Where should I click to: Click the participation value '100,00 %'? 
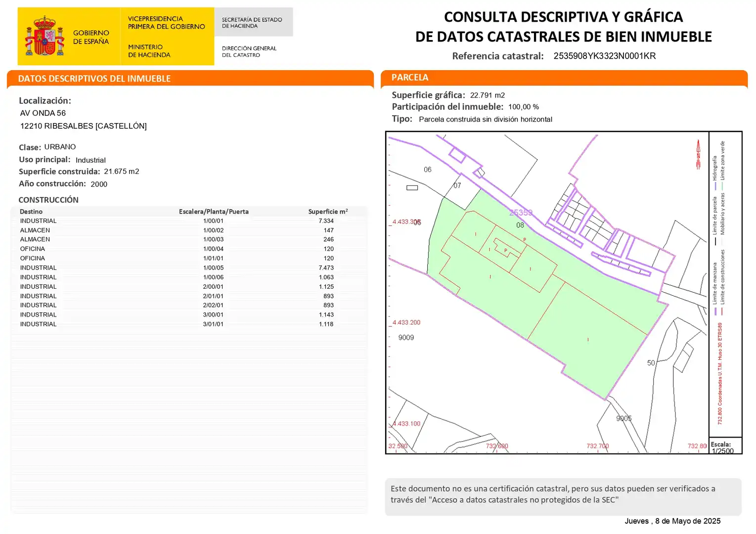tap(524, 107)
